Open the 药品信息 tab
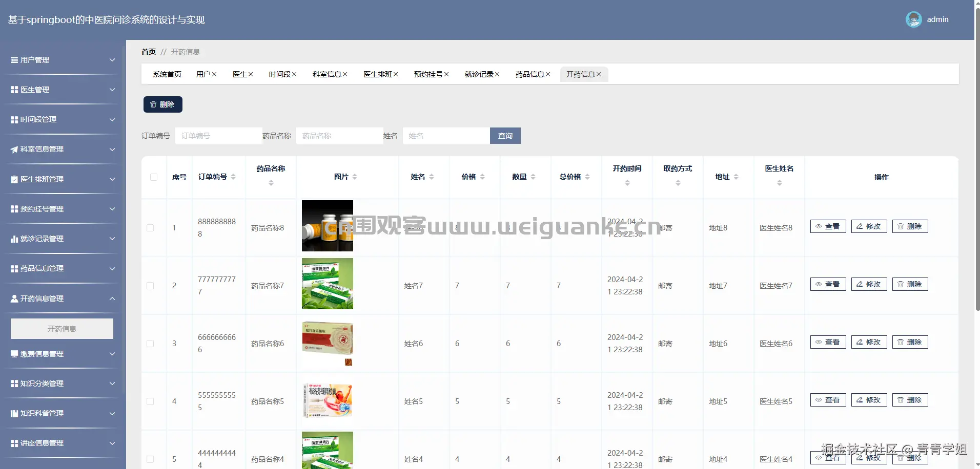 coord(529,74)
